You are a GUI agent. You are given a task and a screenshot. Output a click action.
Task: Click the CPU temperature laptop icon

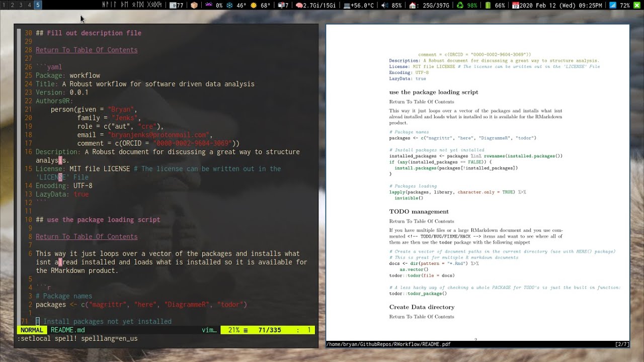pyautogui.click(x=347, y=5)
